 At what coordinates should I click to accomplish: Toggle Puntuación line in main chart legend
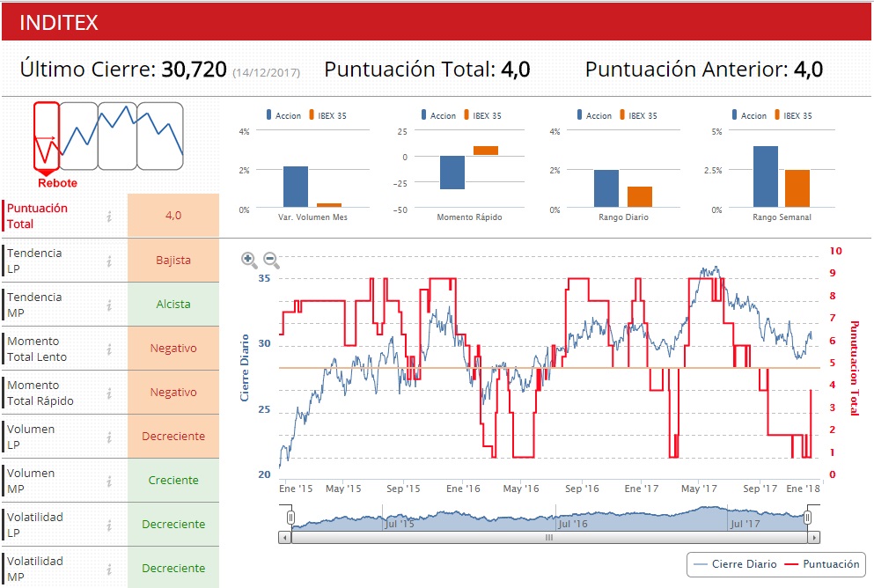pos(821,564)
